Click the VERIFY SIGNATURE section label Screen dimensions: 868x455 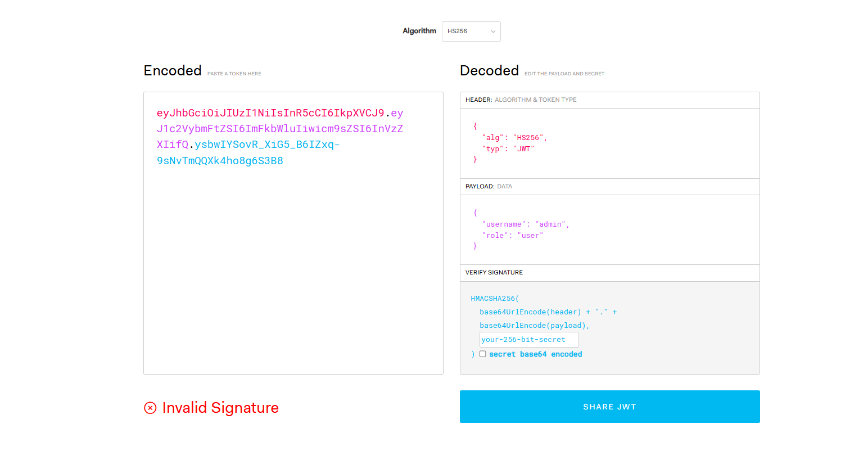494,273
